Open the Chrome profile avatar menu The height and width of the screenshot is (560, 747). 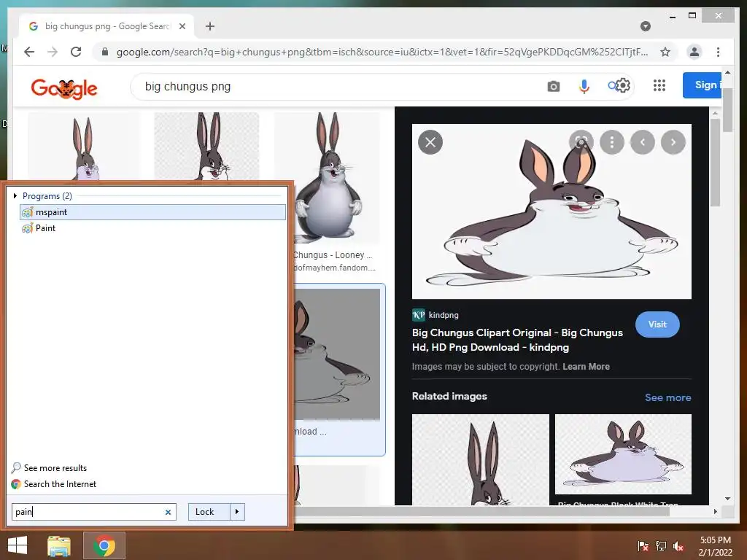point(694,52)
